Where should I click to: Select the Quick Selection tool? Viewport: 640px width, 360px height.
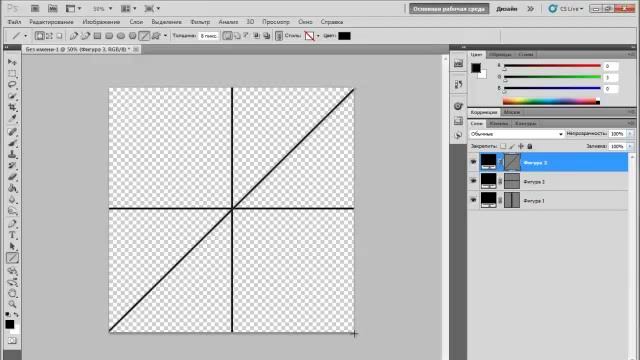tap(12, 96)
